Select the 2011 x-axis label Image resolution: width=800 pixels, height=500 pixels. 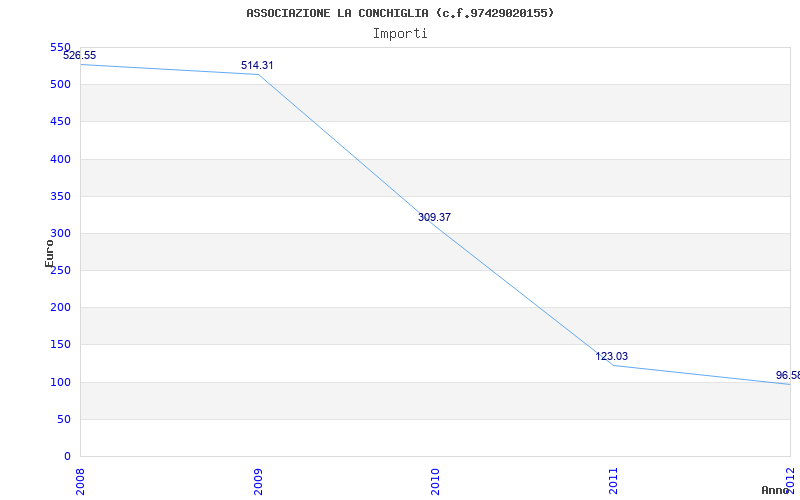point(613,481)
